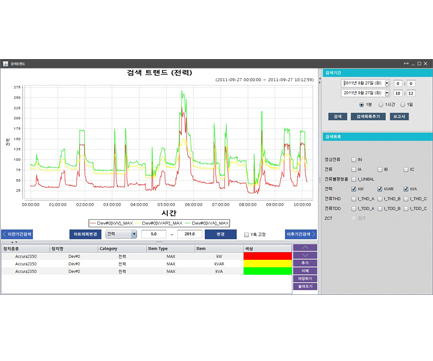The width and height of the screenshot is (433, 361).
Task: Uncheck the kVAR power checkbox
Action: pos(380,189)
